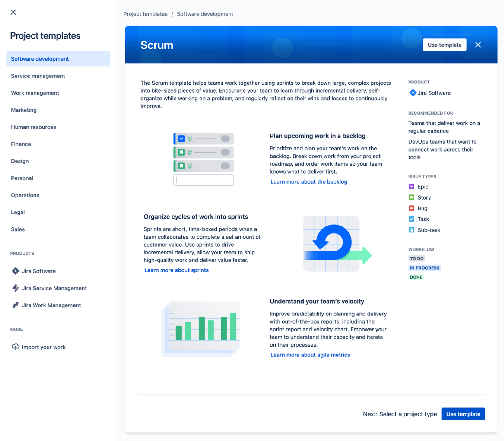Click 'Next: Select a project type' text

400,414
